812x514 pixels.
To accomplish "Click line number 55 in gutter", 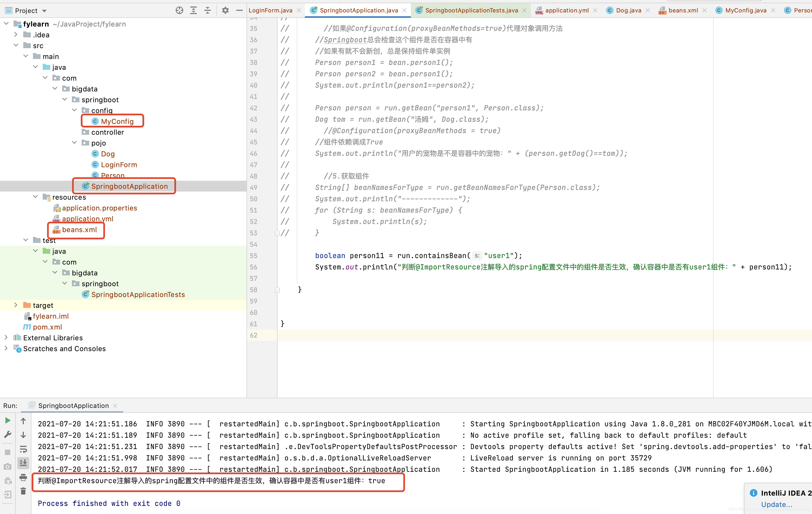I will (254, 255).
